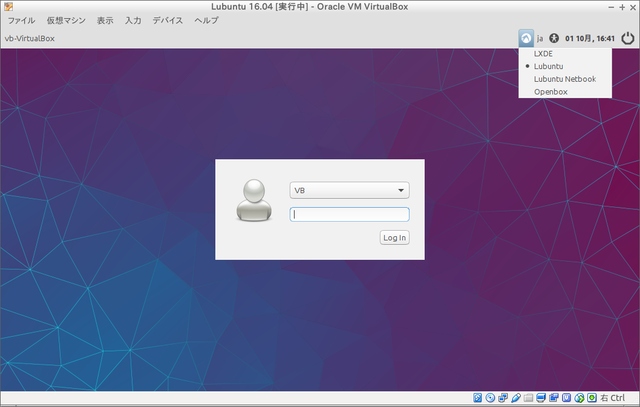
Task: Click the V virtualization features status icon
Action: click(x=567, y=398)
